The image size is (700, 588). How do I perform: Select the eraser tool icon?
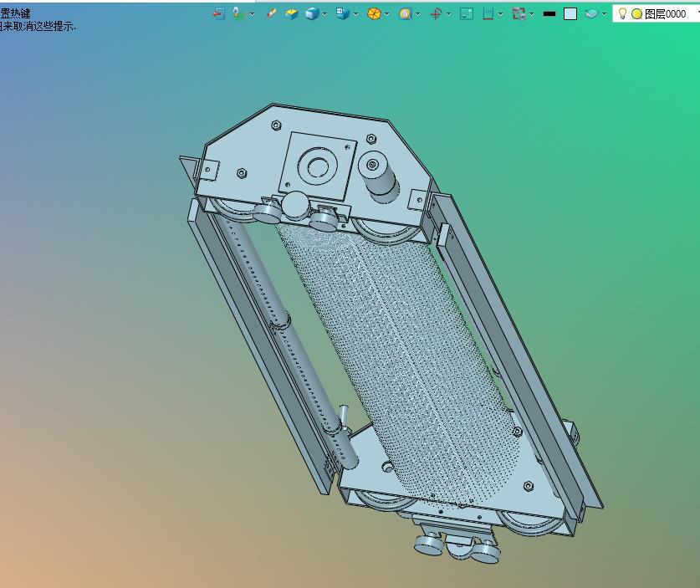(x=271, y=14)
